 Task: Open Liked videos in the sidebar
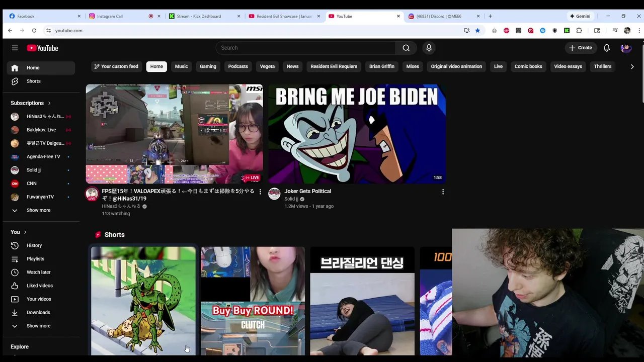tap(41, 286)
